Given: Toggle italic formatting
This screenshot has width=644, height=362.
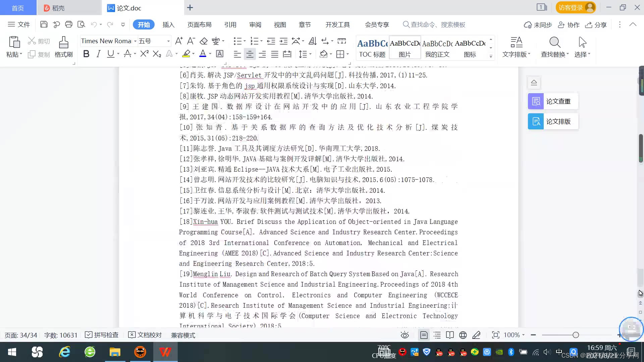Looking at the screenshot, I should [98, 54].
